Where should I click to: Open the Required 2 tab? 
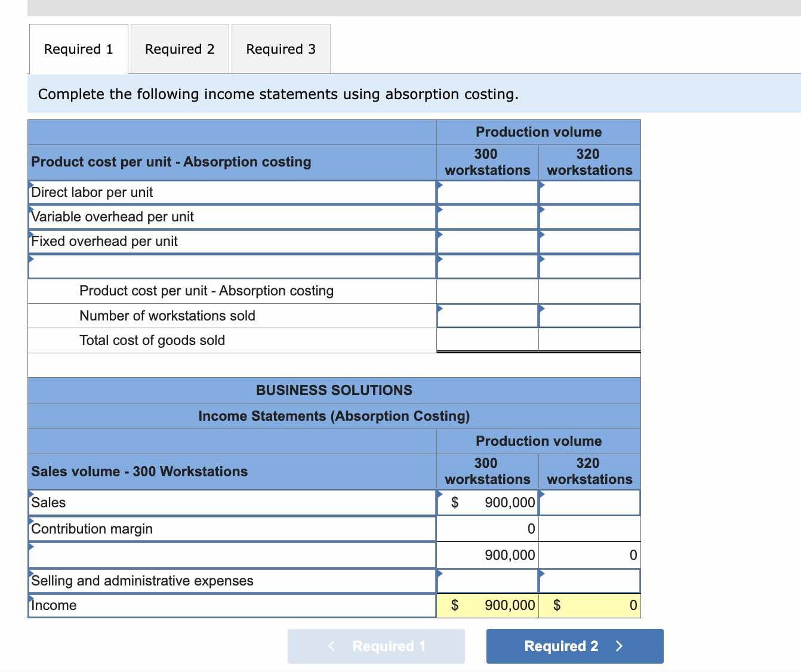[x=180, y=49]
